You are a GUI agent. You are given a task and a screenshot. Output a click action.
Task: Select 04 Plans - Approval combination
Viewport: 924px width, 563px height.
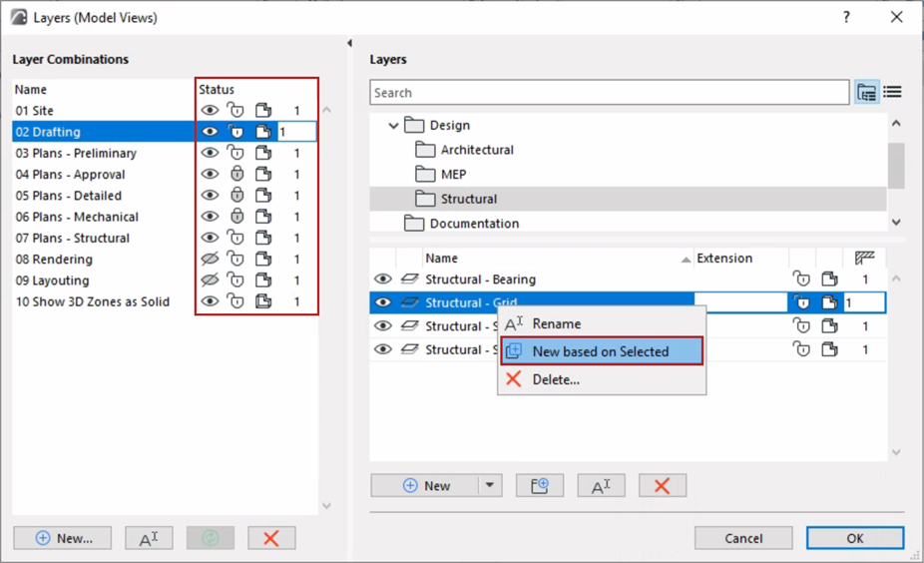pyautogui.click(x=70, y=174)
